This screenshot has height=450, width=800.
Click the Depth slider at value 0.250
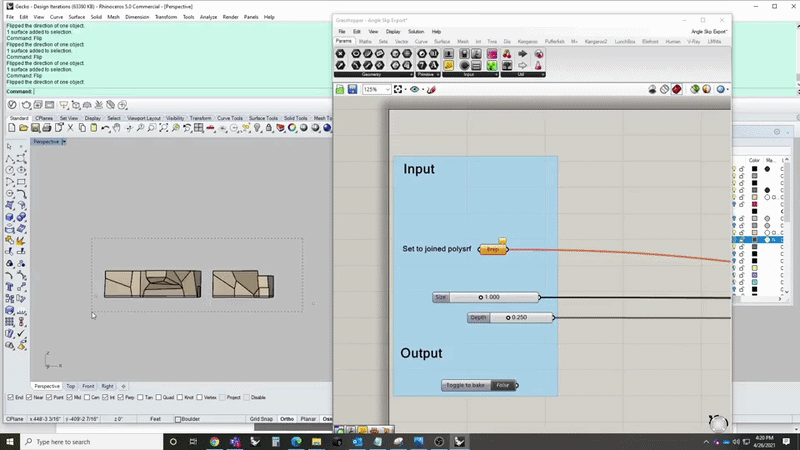point(510,317)
